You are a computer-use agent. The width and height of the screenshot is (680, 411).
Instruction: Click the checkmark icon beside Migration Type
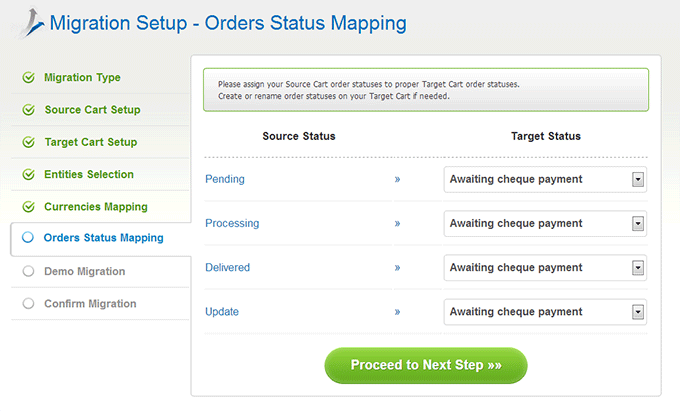point(29,78)
